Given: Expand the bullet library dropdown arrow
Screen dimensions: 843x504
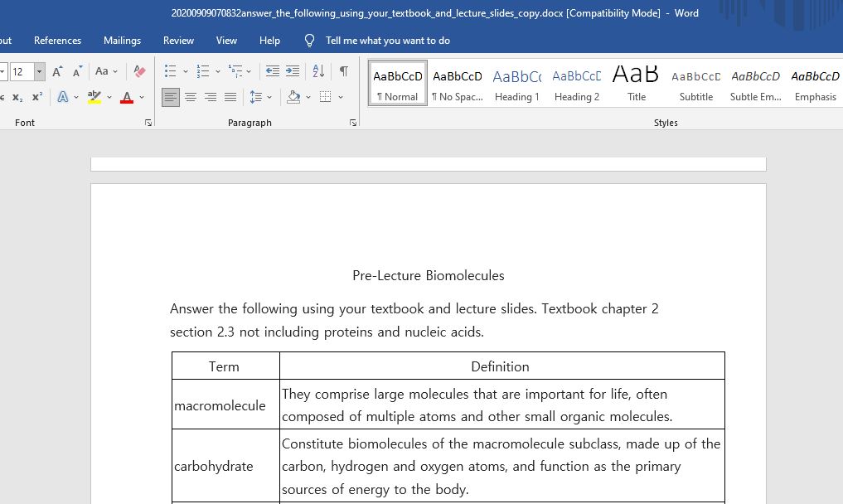Looking at the screenshot, I should 186,71.
